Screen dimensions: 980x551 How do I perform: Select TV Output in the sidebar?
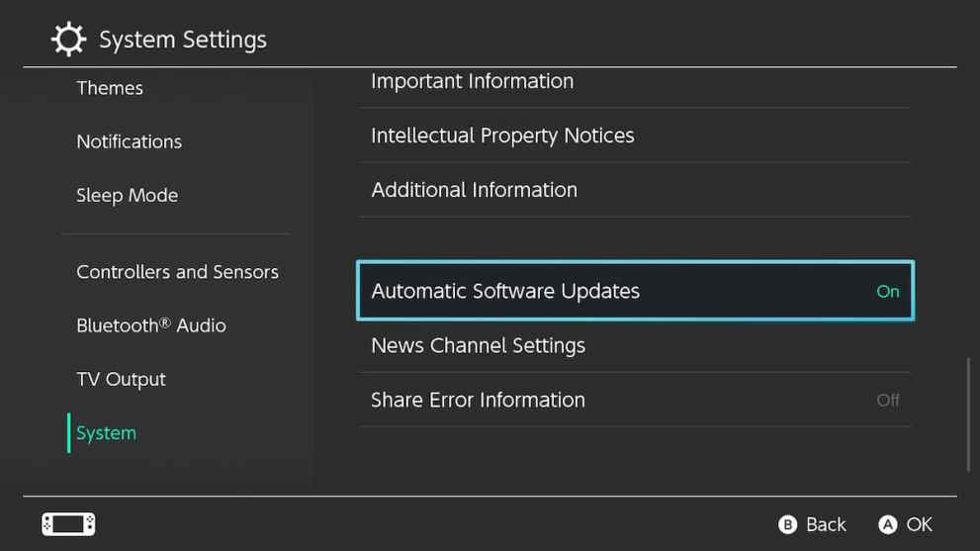(121, 379)
